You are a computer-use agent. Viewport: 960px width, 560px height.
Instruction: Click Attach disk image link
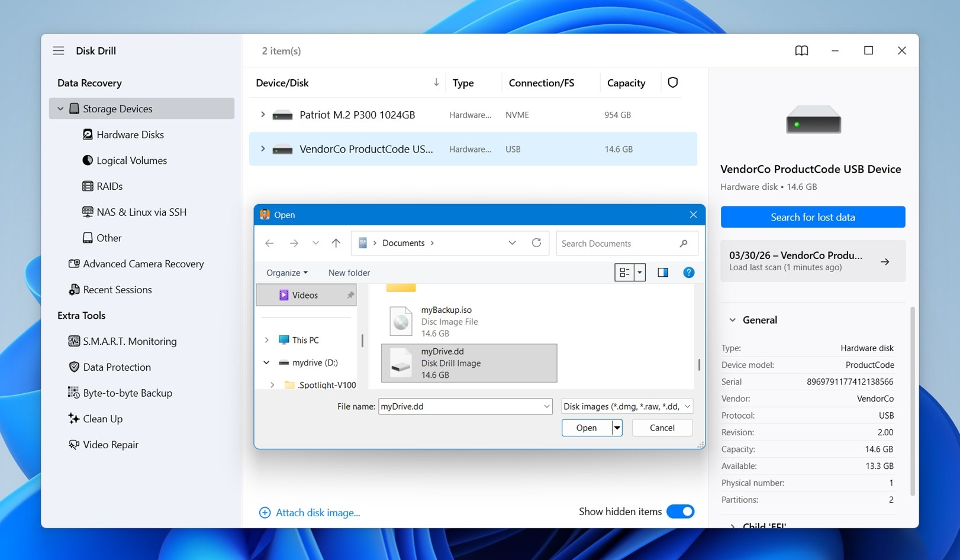(310, 513)
